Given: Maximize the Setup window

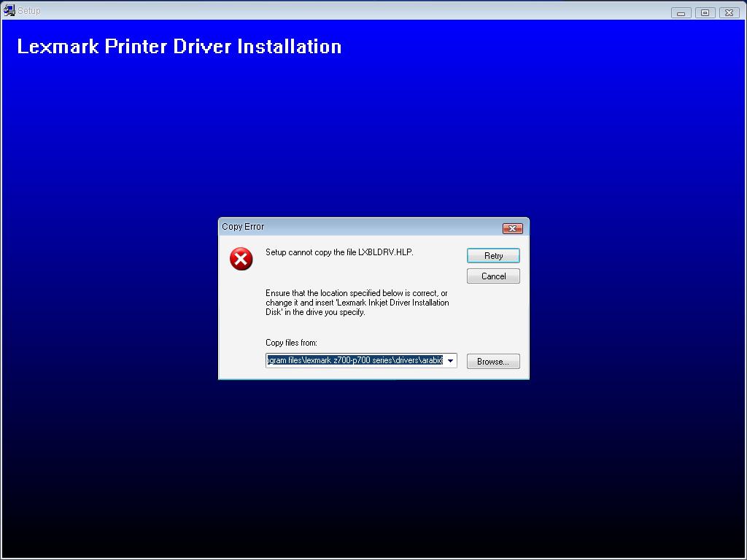Looking at the screenshot, I should [705, 13].
